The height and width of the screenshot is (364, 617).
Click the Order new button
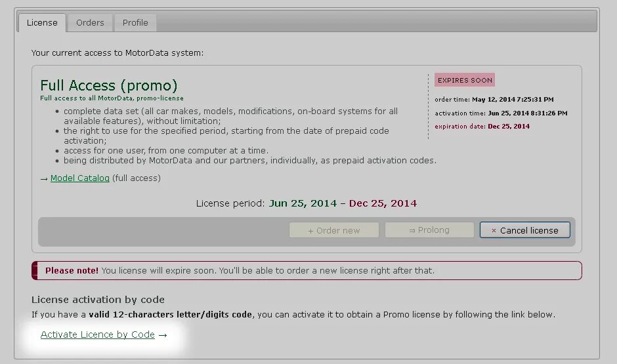click(x=334, y=230)
